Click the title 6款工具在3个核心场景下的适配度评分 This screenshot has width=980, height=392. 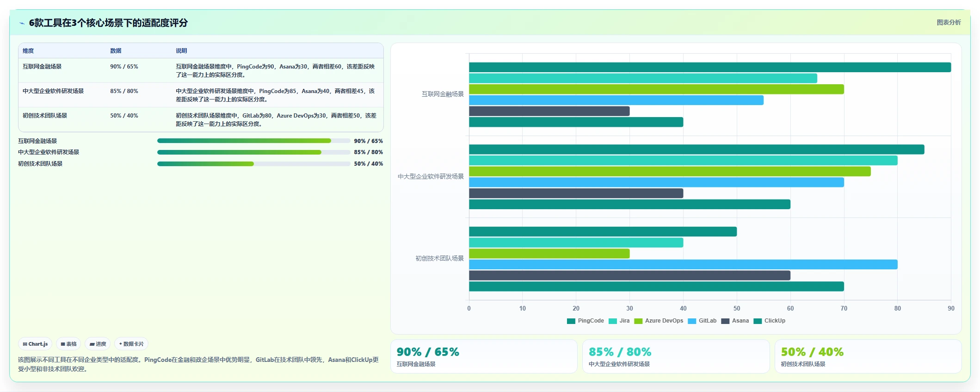tap(108, 23)
